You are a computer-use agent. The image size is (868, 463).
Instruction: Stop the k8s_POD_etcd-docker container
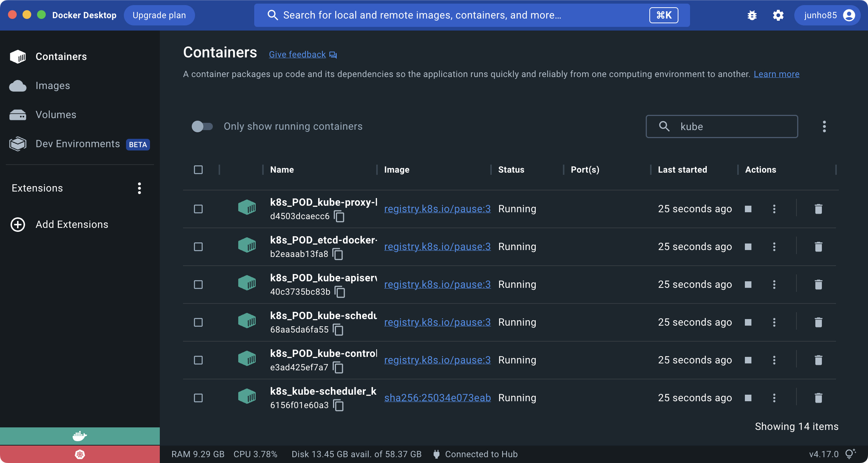tap(748, 247)
